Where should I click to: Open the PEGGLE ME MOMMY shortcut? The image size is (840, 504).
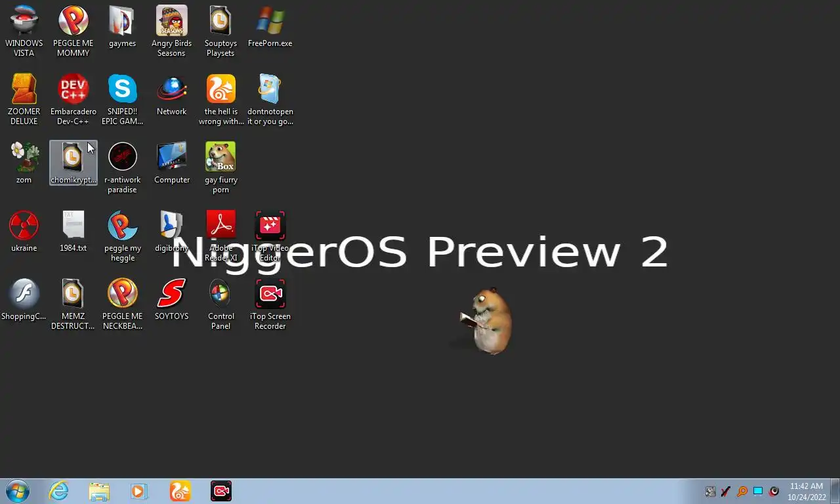click(x=73, y=31)
